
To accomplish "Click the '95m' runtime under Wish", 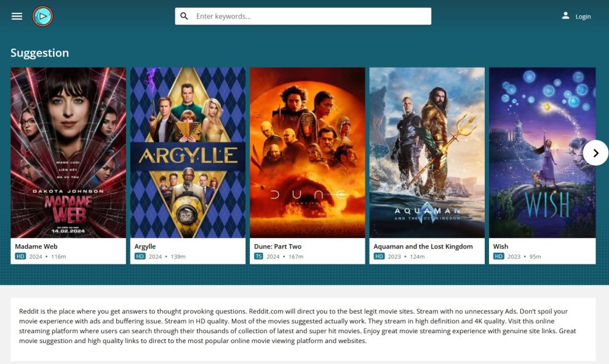I will point(535,256).
